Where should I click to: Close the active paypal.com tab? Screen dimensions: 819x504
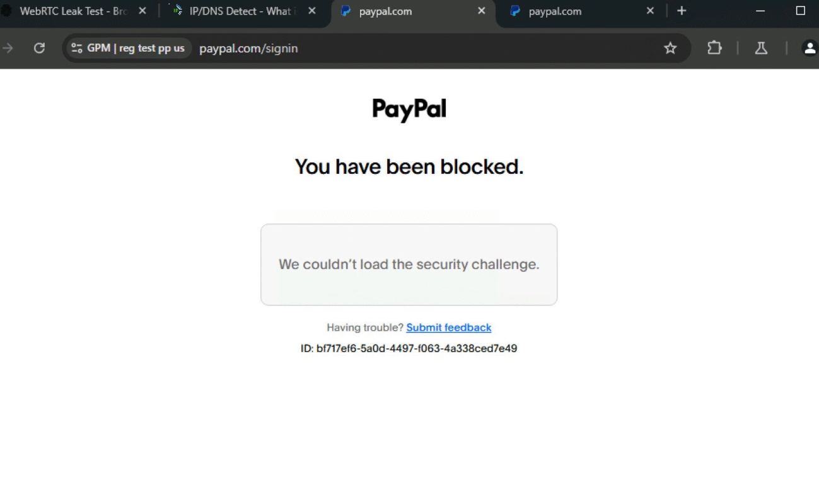point(482,11)
